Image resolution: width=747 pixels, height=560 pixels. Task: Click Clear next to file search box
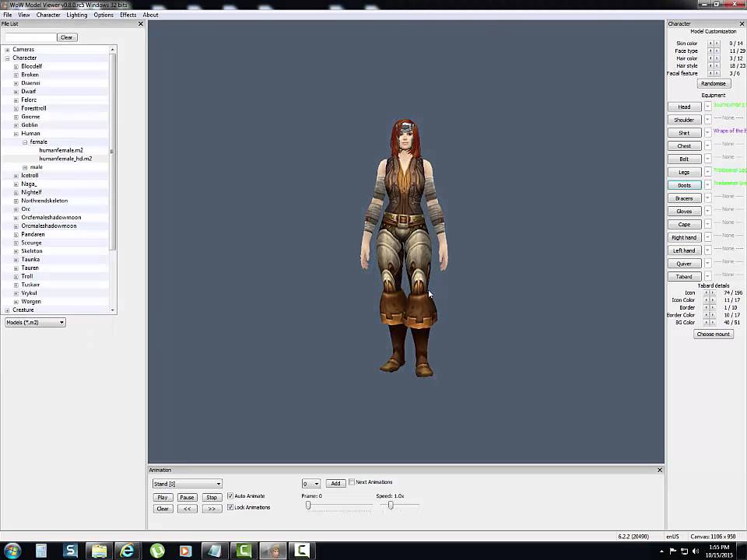67,37
